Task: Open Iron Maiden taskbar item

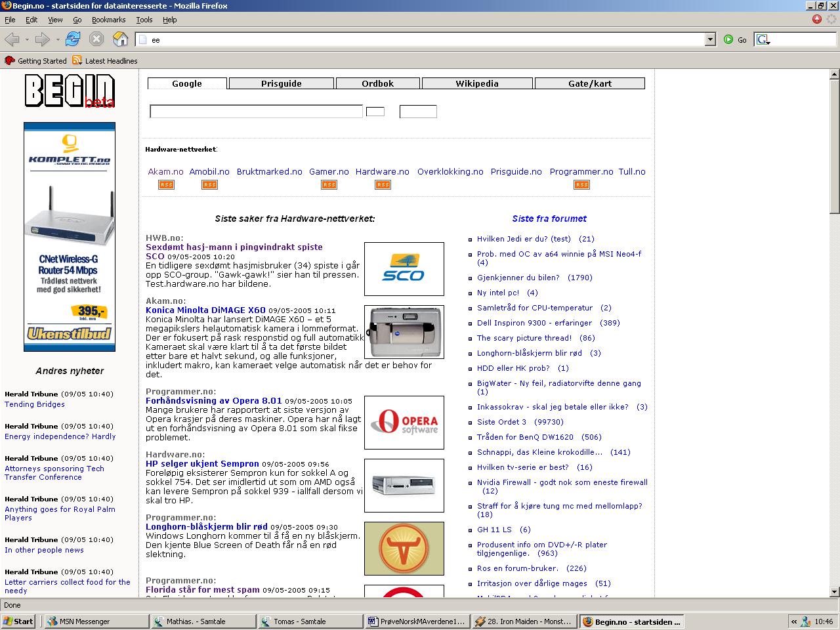Action: (x=526, y=621)
